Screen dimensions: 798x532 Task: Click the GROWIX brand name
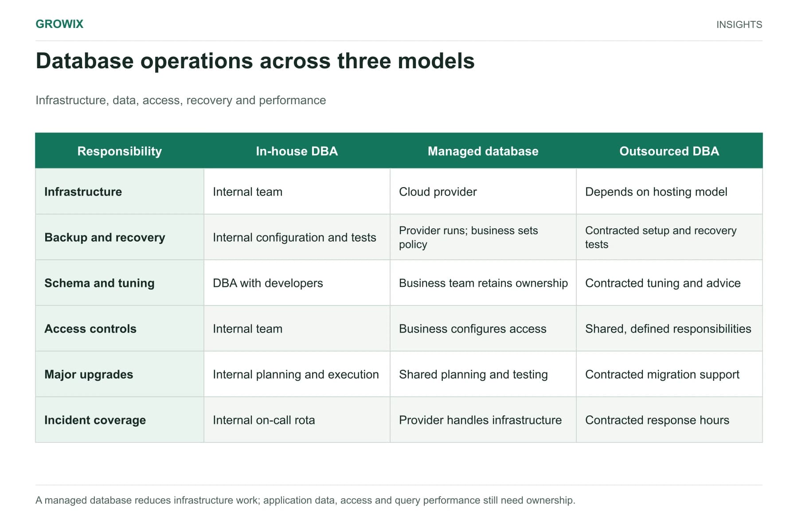pos(59,24)
